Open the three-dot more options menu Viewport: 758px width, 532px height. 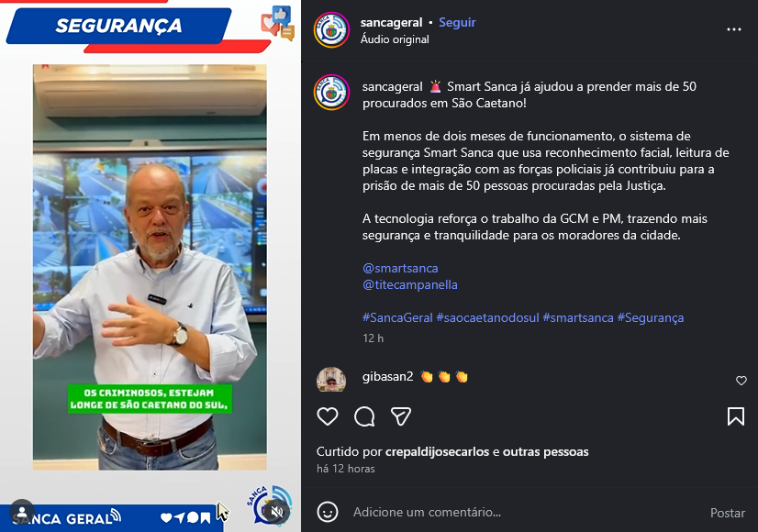(x=734, y=29)
